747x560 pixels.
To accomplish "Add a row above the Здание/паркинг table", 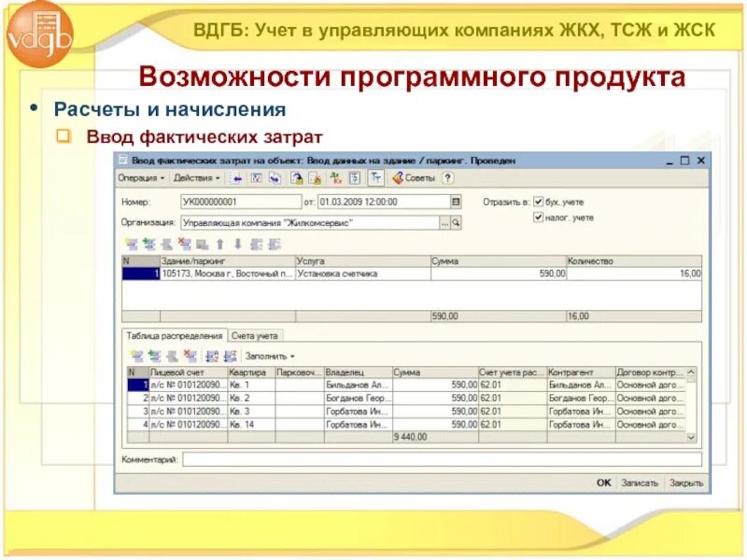I will (x=132, y=245).
